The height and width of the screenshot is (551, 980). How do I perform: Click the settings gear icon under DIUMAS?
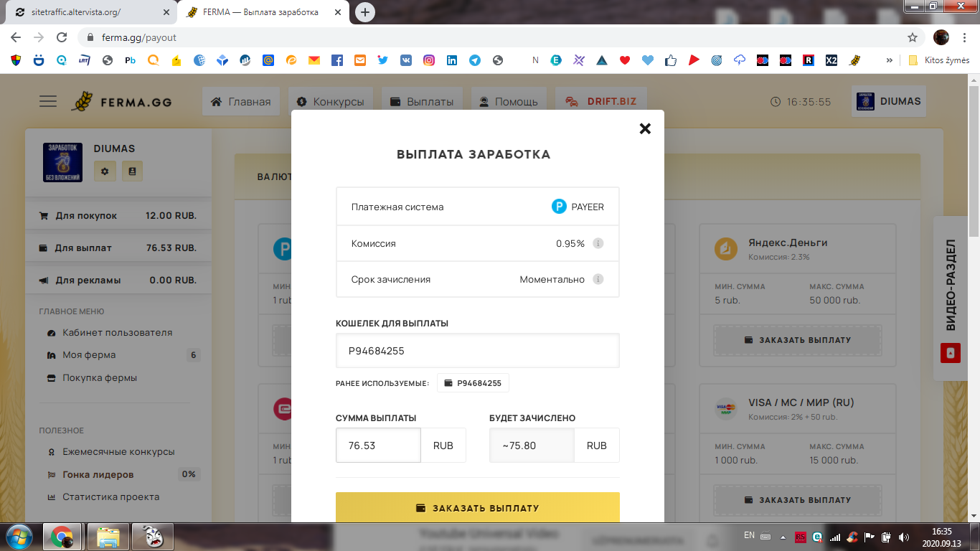[x=105, y=171]
